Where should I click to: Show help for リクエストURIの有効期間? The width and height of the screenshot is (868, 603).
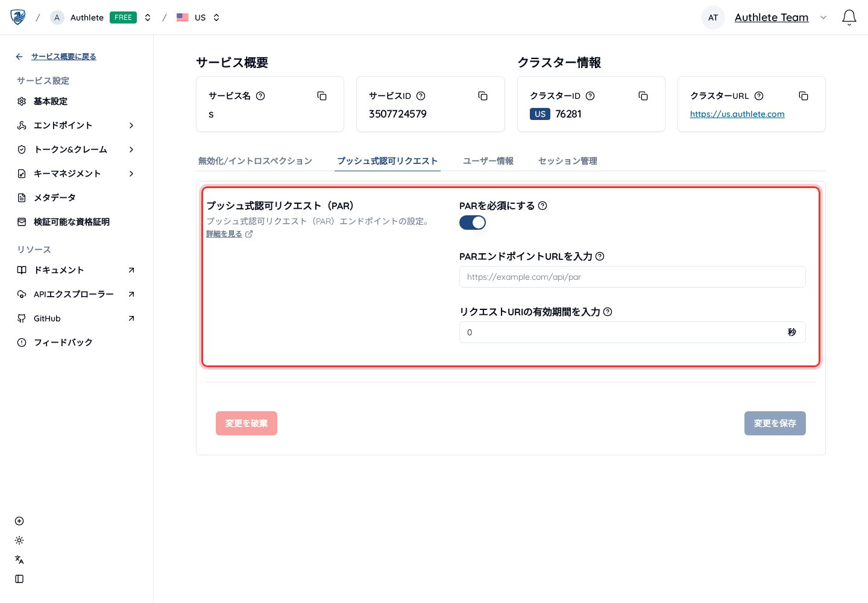tap(608, 312)
